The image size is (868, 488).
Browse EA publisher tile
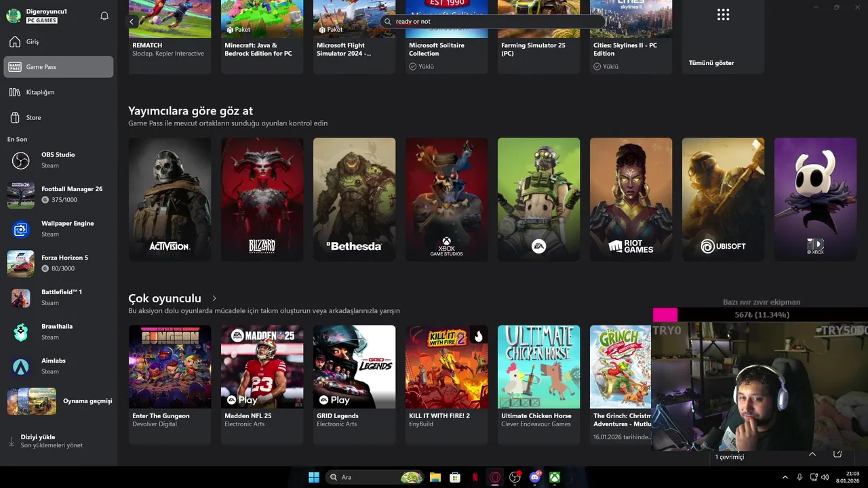538,199
